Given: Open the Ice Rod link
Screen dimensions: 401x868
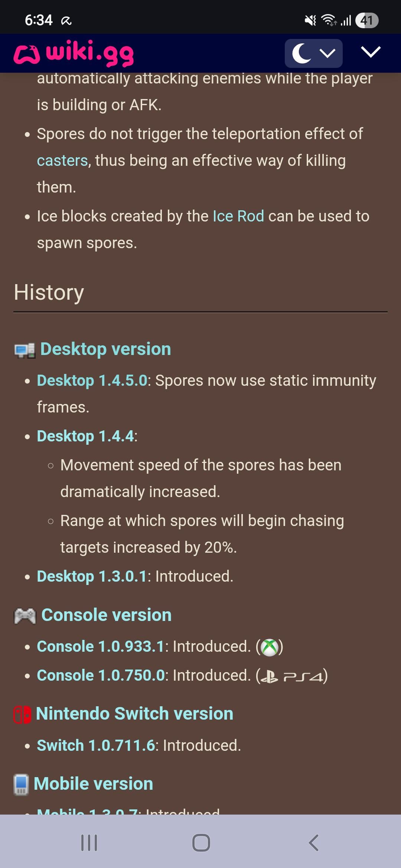Looking at the screenshot, I should coord(238,216).
